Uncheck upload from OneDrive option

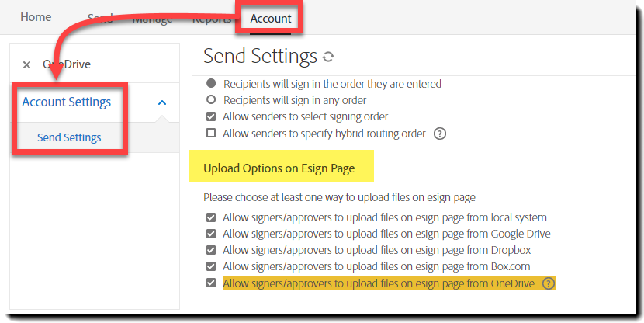[210, 283]
